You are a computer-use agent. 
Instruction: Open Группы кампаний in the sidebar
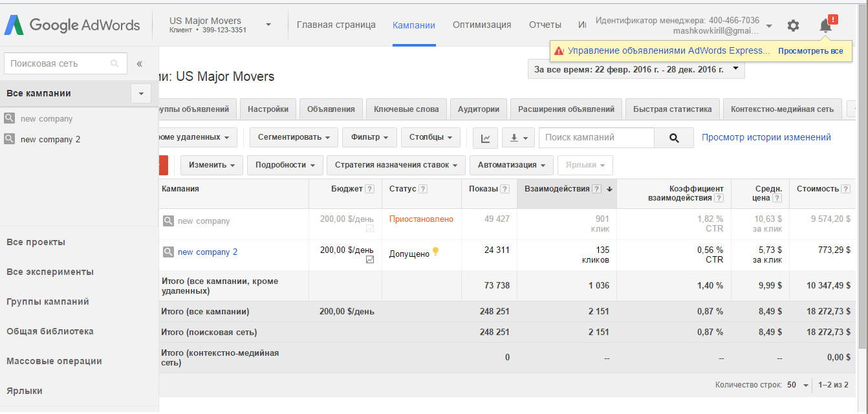pos(48,301)
